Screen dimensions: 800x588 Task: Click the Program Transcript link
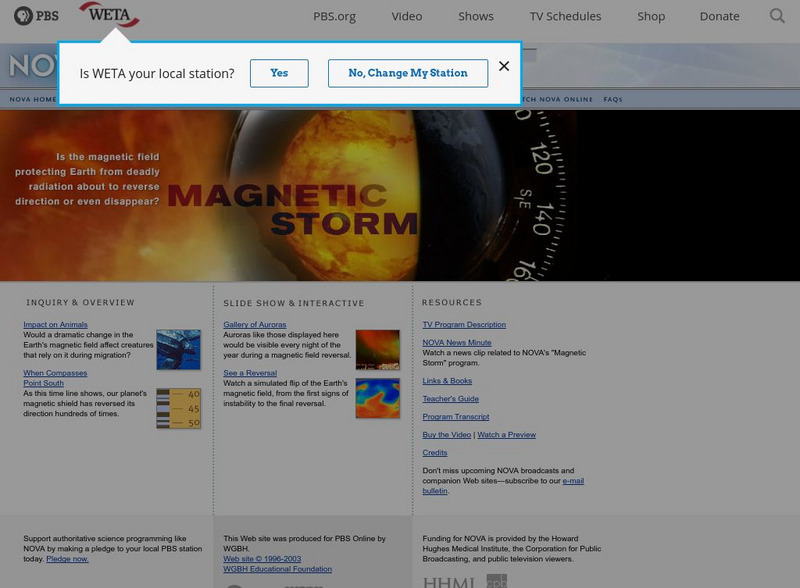[455, 417]
